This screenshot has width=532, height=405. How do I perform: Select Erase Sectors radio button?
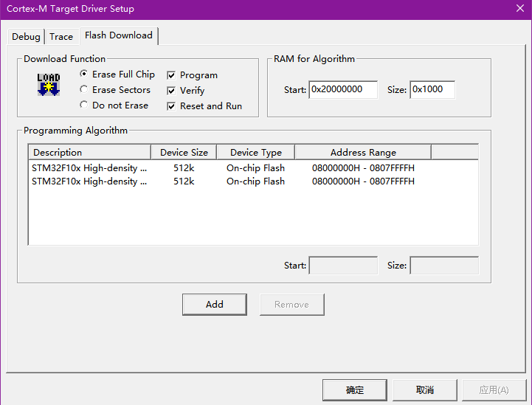click(84, 89)
